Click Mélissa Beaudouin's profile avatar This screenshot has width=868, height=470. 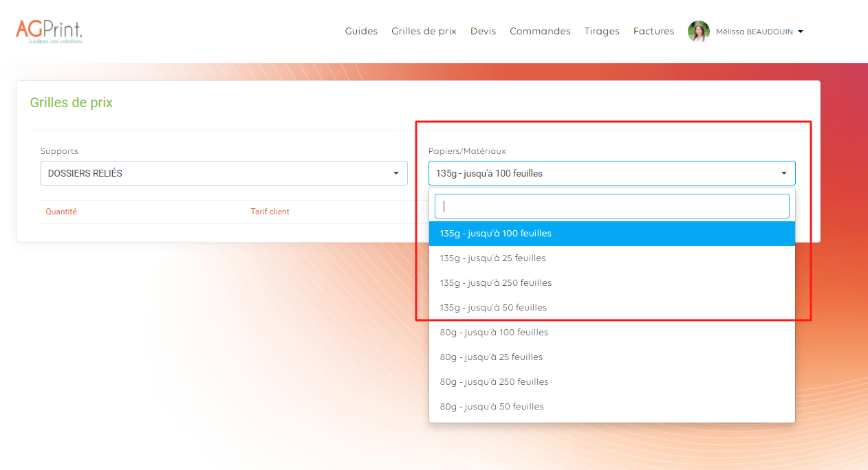698,32
